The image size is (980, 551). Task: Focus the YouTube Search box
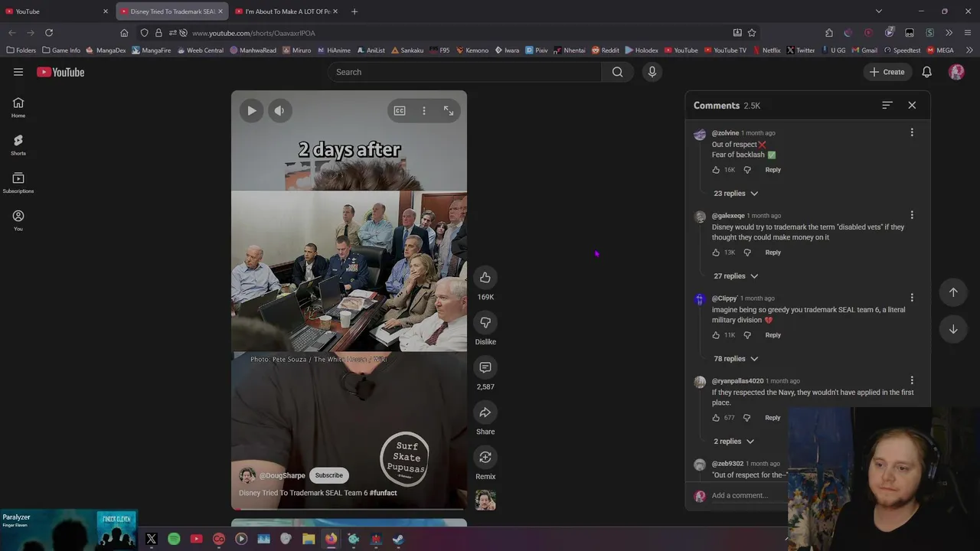(x=464, y=72)
